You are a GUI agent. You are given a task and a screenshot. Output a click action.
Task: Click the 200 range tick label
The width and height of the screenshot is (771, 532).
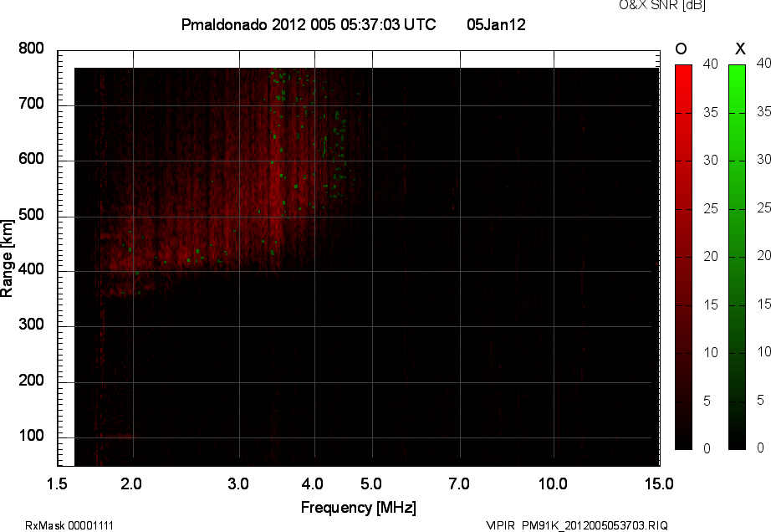pos(31,380)
